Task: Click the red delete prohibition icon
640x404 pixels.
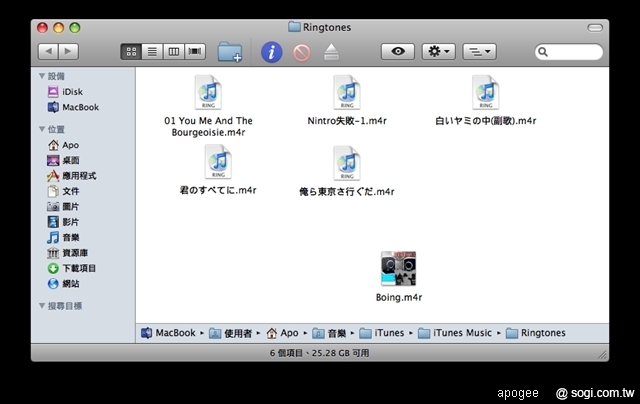Action: click(x=302, y=53)
